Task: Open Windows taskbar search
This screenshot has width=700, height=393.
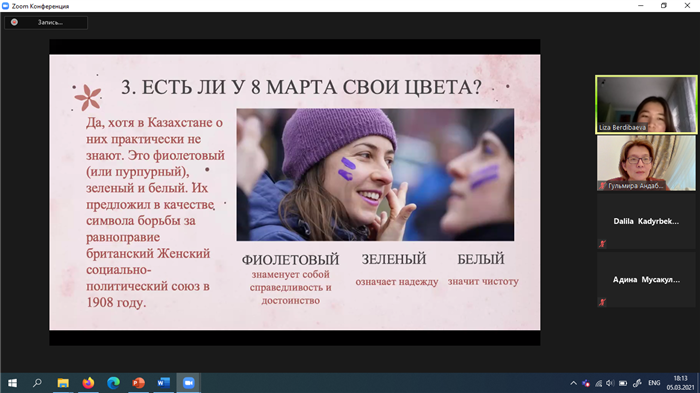Action: pos(38,383)
